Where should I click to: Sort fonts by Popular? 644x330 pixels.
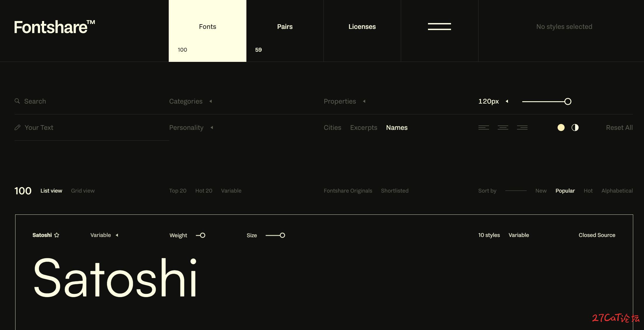click(x=565, y=191)
